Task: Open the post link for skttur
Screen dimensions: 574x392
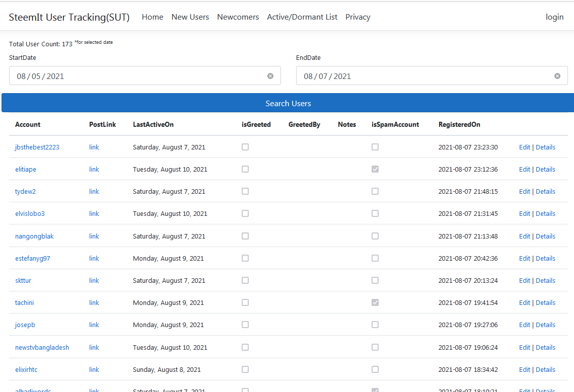Action: pos(94,281)
